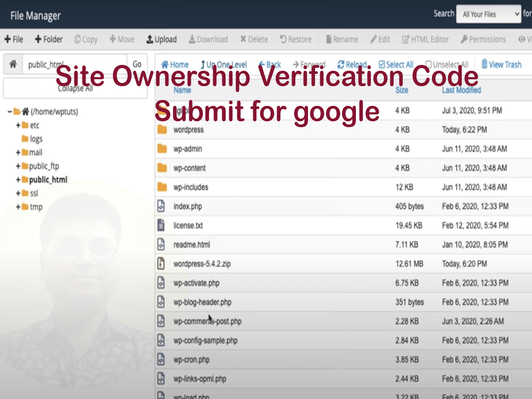Expand the ssl folder in tree

click(18, 193)
